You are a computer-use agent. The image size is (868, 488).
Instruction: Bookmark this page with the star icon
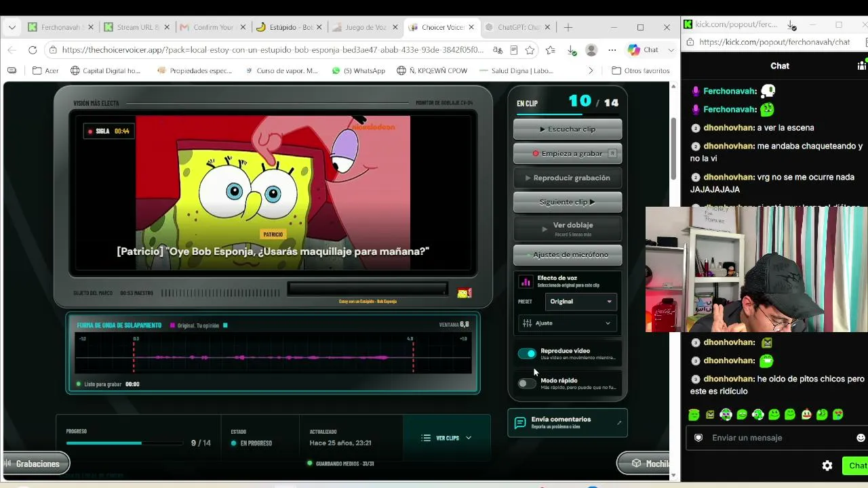[x=530, y=49]
